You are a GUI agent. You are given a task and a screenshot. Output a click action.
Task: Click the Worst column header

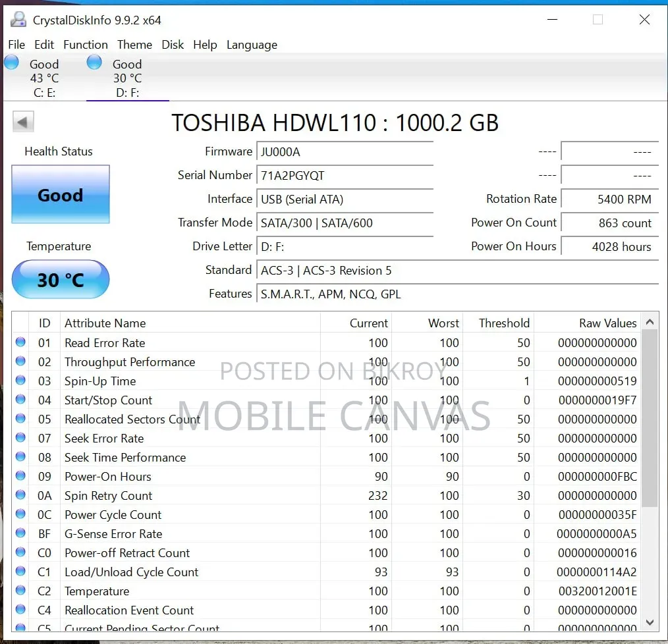coord(427,323)
